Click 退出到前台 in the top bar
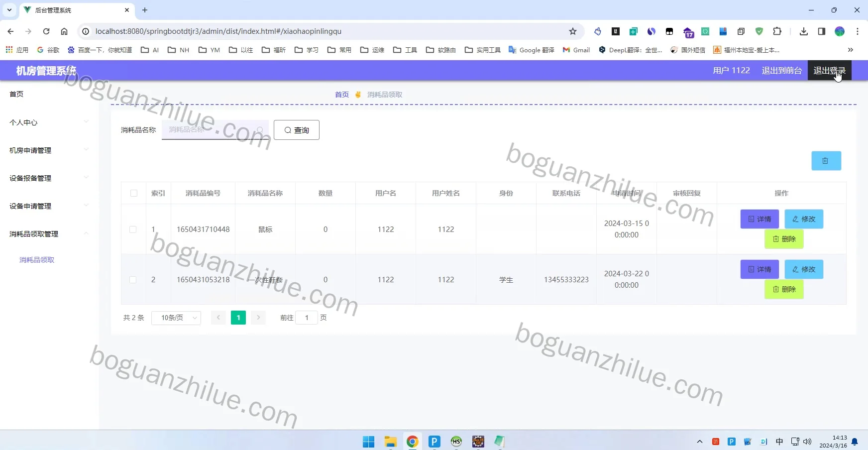 781,71
